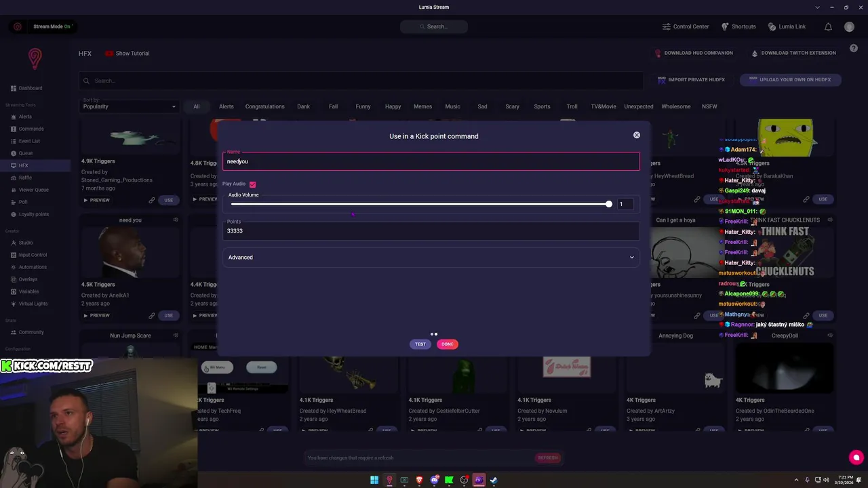Open the Sort by Popularity dropdown
The width and height of the screenshot is (868, 488).
click(x=129, y=106)
